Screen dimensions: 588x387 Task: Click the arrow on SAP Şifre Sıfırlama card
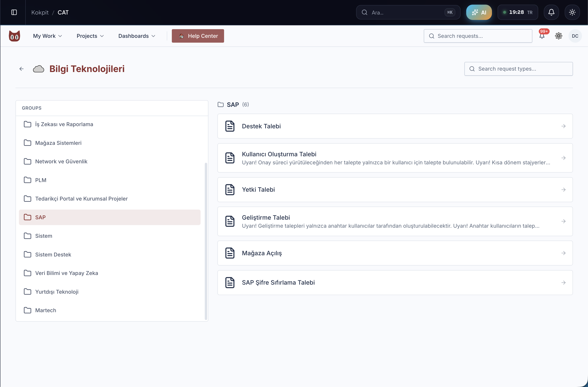[x=563, y=282]
